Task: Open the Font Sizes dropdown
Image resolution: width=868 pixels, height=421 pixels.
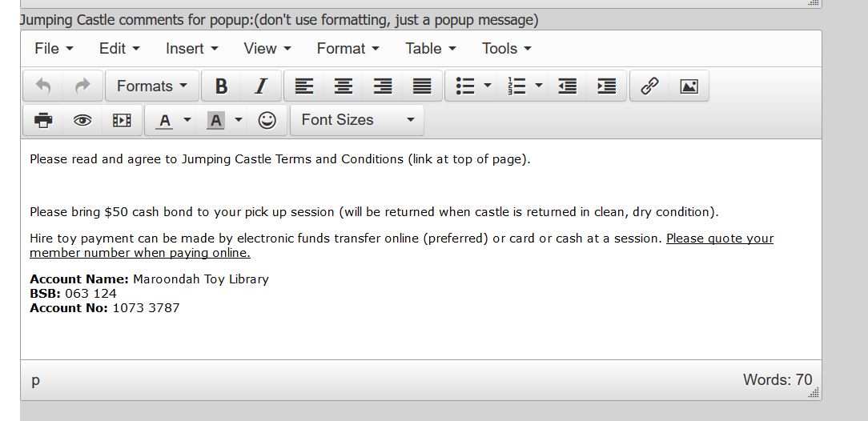Action: 357,120
